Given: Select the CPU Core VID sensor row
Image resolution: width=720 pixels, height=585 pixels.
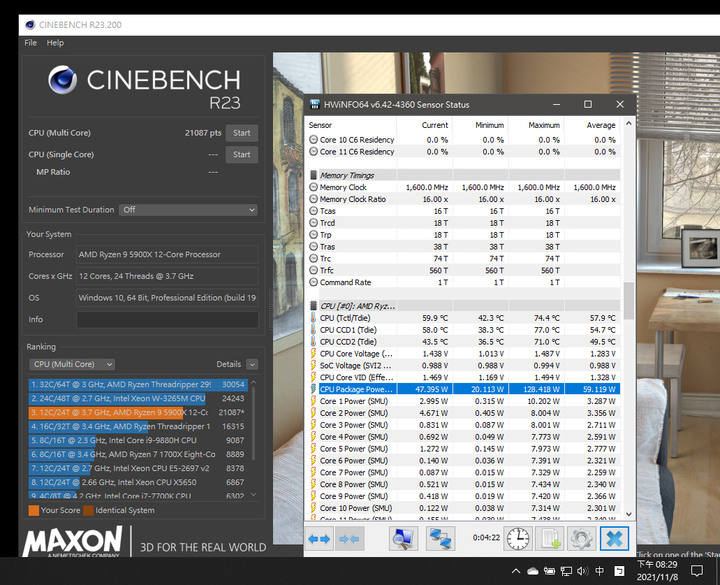Looking at the screenshot, I should [464, 377].
